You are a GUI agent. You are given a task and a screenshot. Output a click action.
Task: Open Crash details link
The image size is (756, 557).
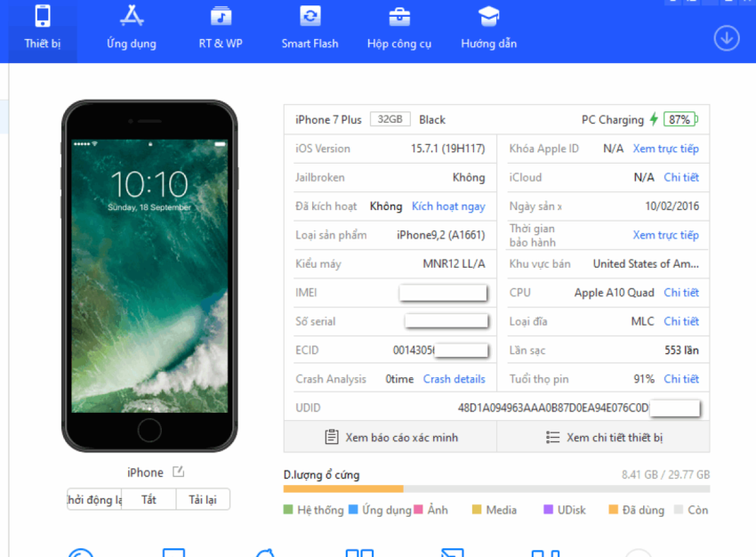[454, 378]
